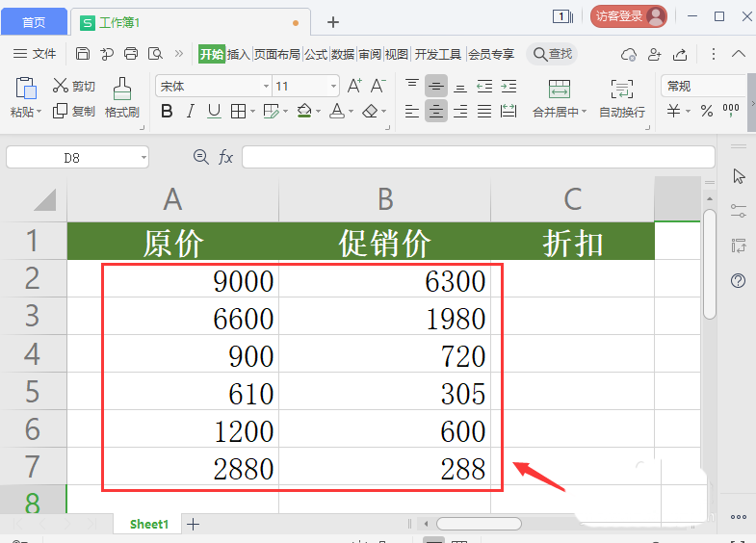Image resolution: width=756 pixels, height=543 pixels.
Task: Click the cell borders icon
Action: [238, 112]
